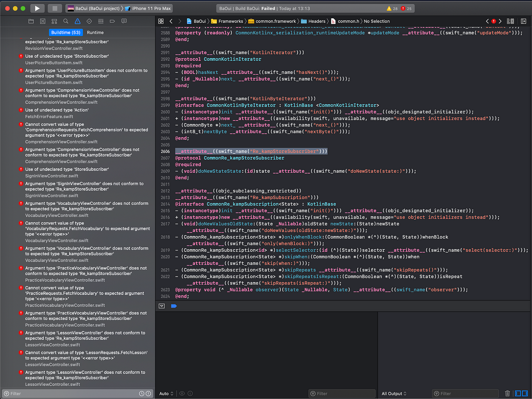Add a new editor pane
The height and width of the screenshot is (399, 532).
[524, 21]
